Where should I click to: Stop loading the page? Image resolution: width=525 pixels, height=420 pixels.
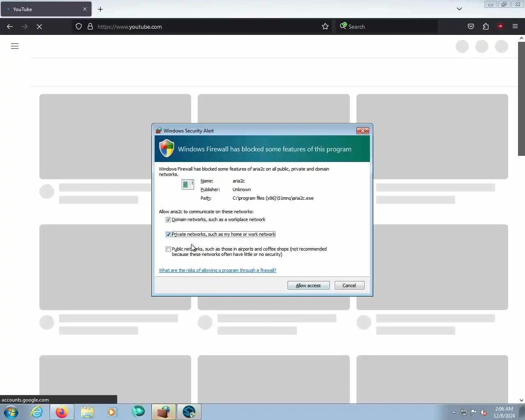coord(39,27)
